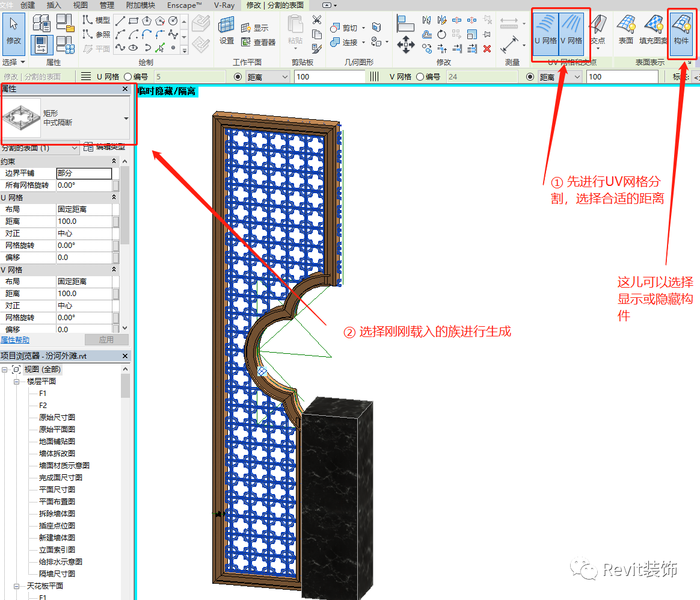Viewport: 700px width, 600px height.
Task: Click 设置 work plane icon
Action: (x=226, y=30)
